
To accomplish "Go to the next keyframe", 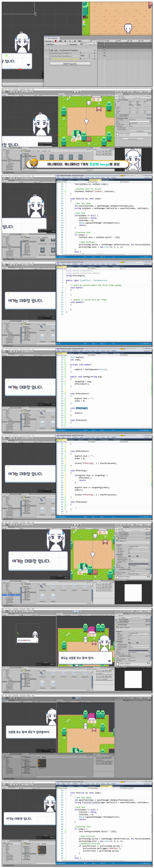I will [75, 41].
